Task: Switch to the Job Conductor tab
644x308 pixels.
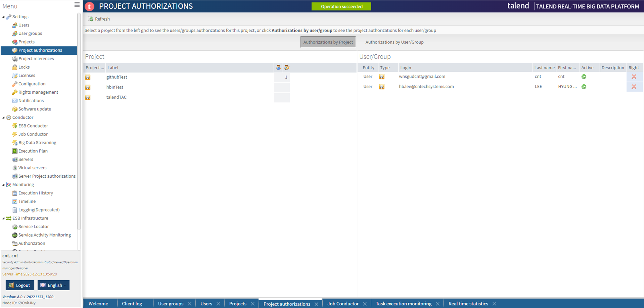Action: (343, 303)
